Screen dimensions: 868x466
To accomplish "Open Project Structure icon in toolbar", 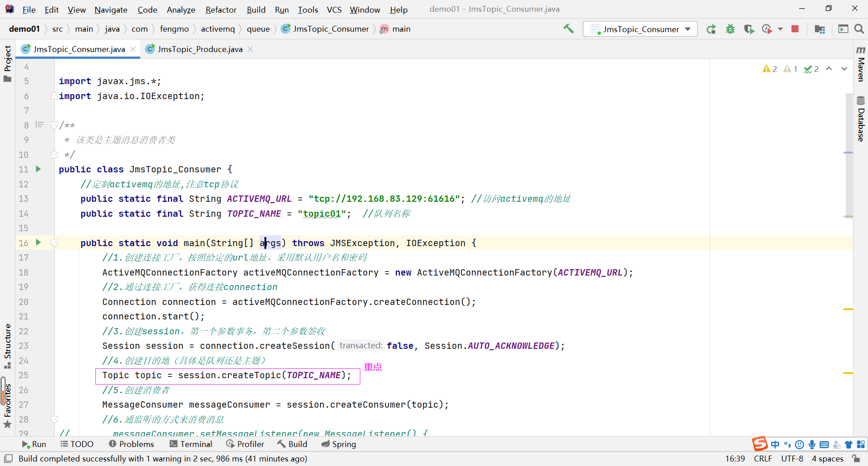I will point(820,29).
